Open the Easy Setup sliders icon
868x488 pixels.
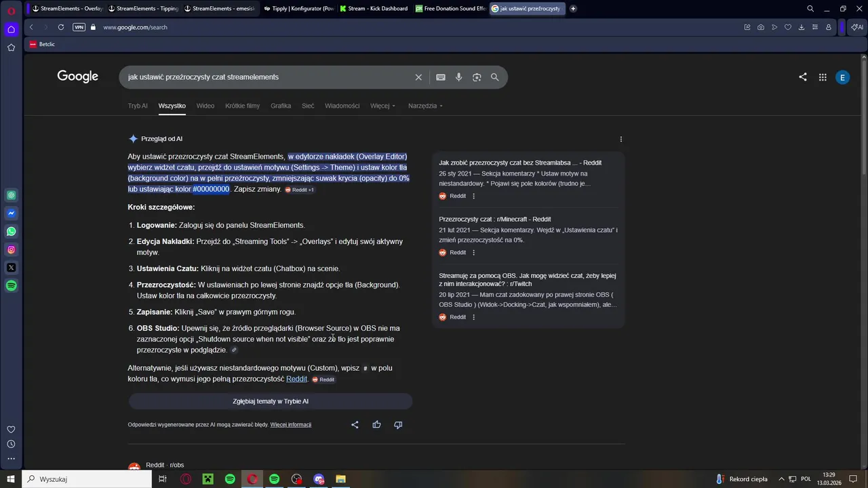click(815, 27)
